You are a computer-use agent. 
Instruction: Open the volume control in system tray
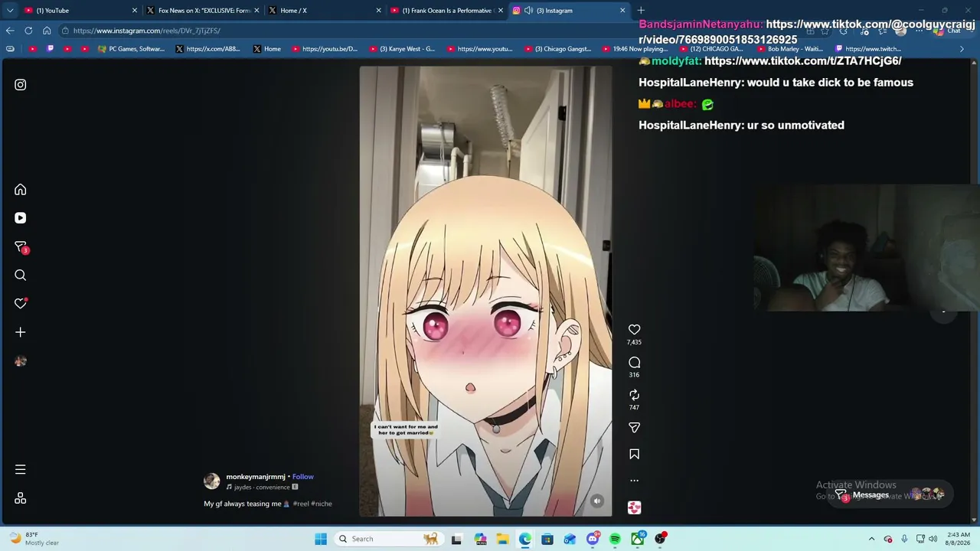click(933, 539)
